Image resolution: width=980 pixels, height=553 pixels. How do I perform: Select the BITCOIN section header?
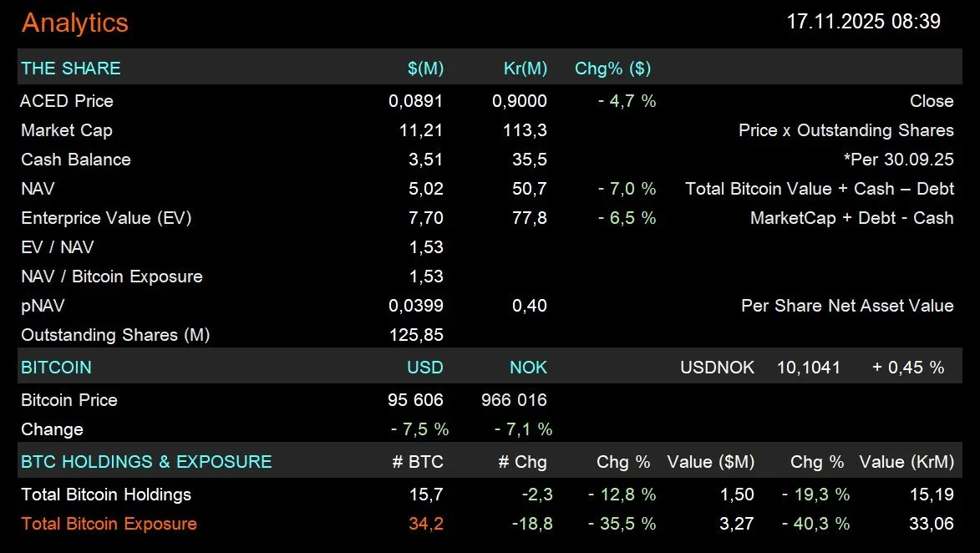[56, 368]
